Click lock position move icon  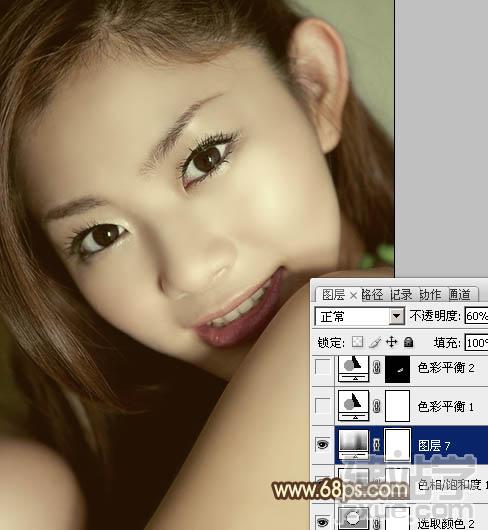click(391, 342)
